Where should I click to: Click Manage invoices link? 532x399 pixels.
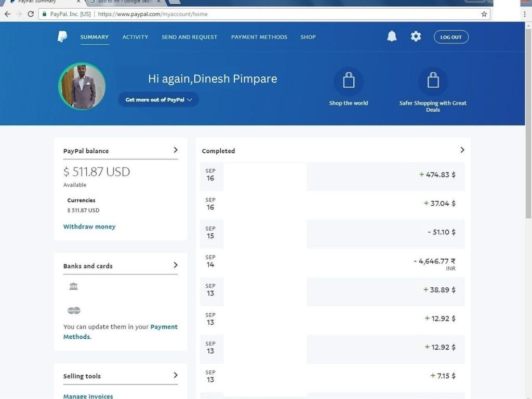tap(88, 396)
